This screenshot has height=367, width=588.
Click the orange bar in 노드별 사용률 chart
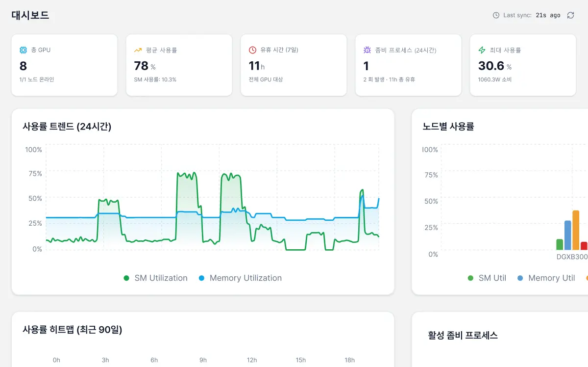tap(576, 230)
